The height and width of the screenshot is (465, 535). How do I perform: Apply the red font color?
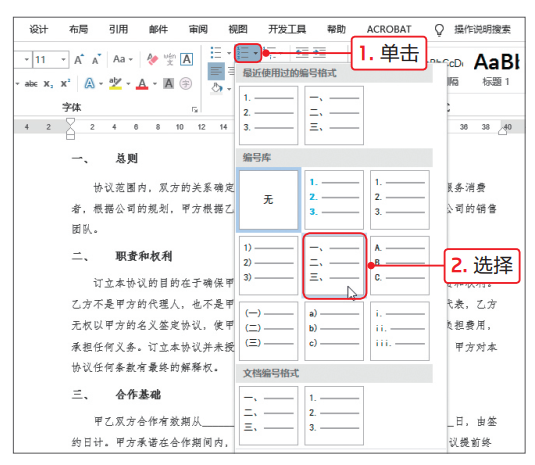coord(142,84)
